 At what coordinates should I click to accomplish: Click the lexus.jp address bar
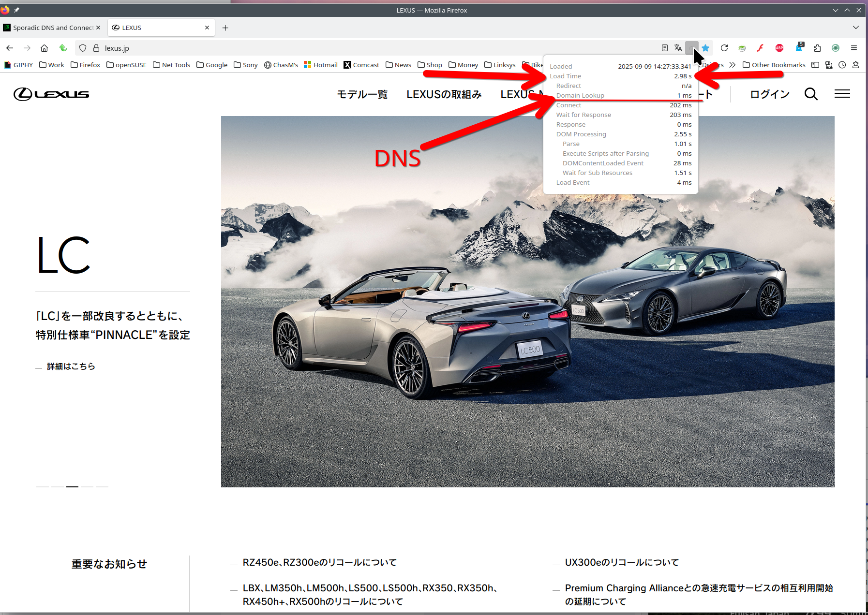point(368,48)
